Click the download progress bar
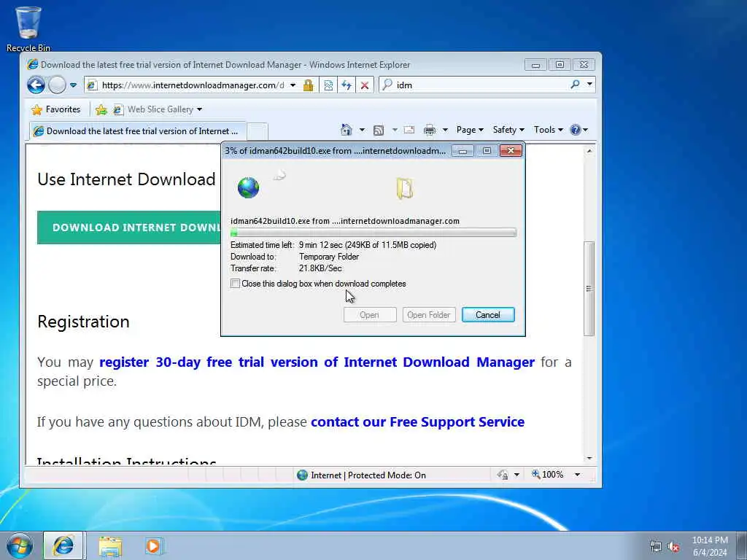Viewport: 747px width, 560px height. click(373, 233)
